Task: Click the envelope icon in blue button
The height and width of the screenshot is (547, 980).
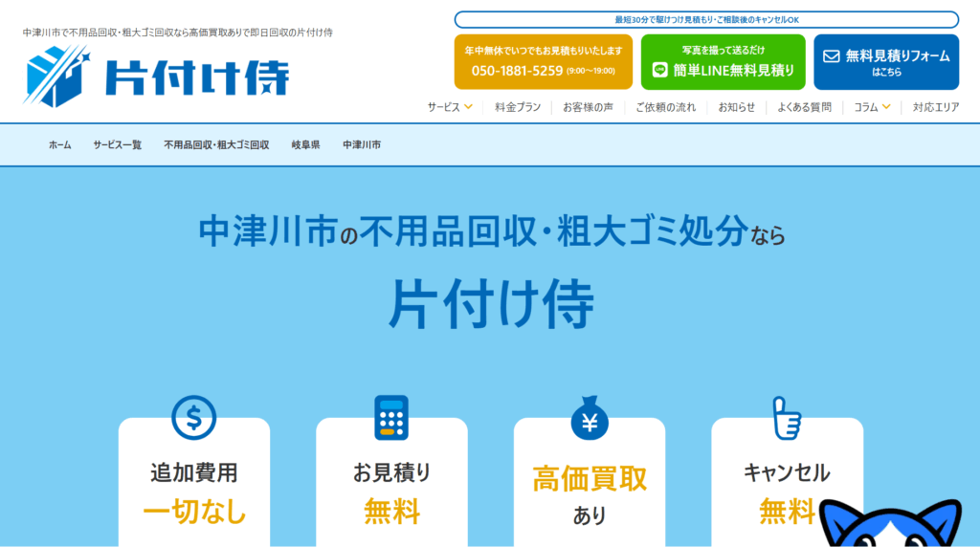Action: click(x=831, y=56)
